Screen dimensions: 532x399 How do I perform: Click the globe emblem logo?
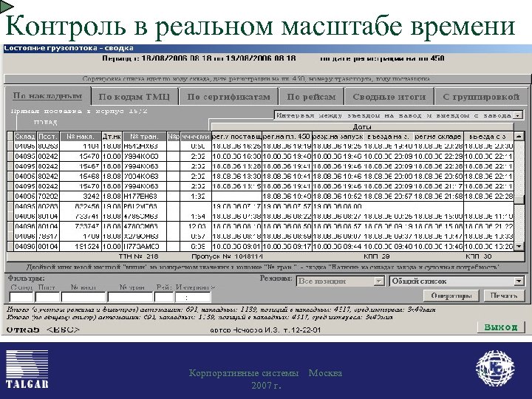point(495,369)
